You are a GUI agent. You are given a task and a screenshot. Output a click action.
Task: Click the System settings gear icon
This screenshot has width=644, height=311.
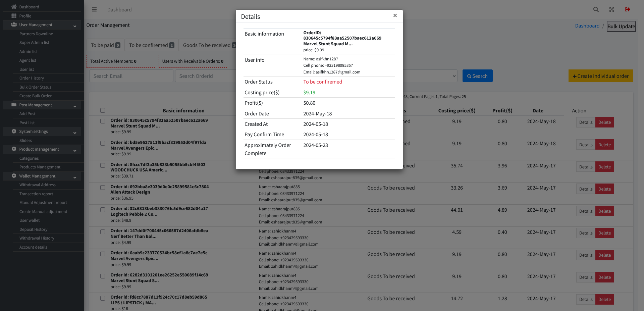click(x=14, y=131)
